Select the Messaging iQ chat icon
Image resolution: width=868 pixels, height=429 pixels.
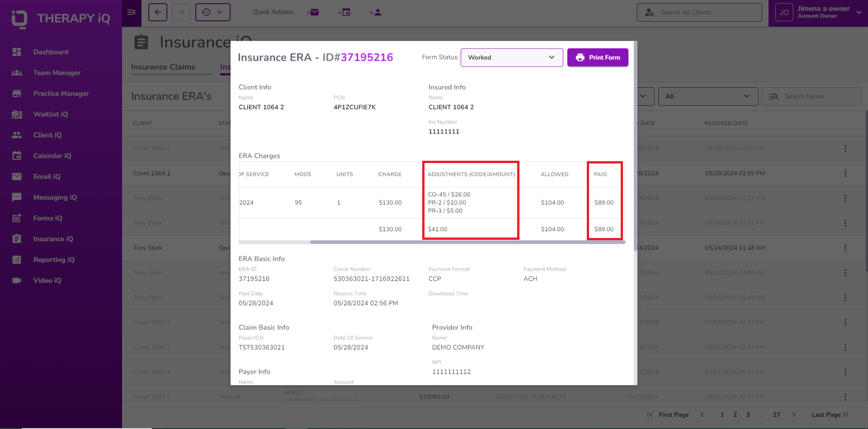click(x=17, y=197)
